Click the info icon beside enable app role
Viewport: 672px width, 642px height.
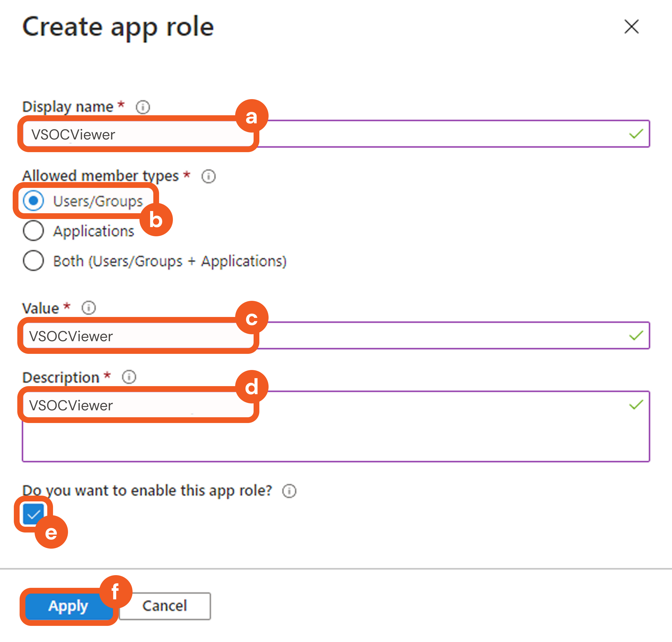pos(289,491)
